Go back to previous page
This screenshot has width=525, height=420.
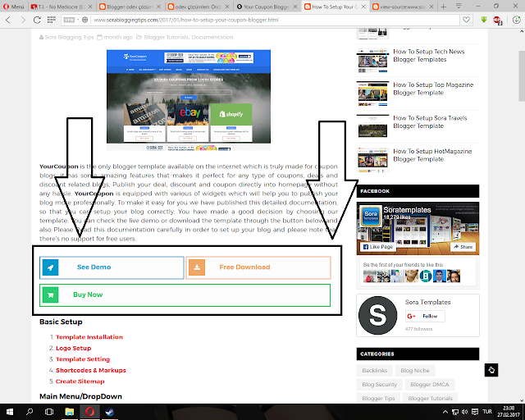pyautogui.click(x=8, y=20)
